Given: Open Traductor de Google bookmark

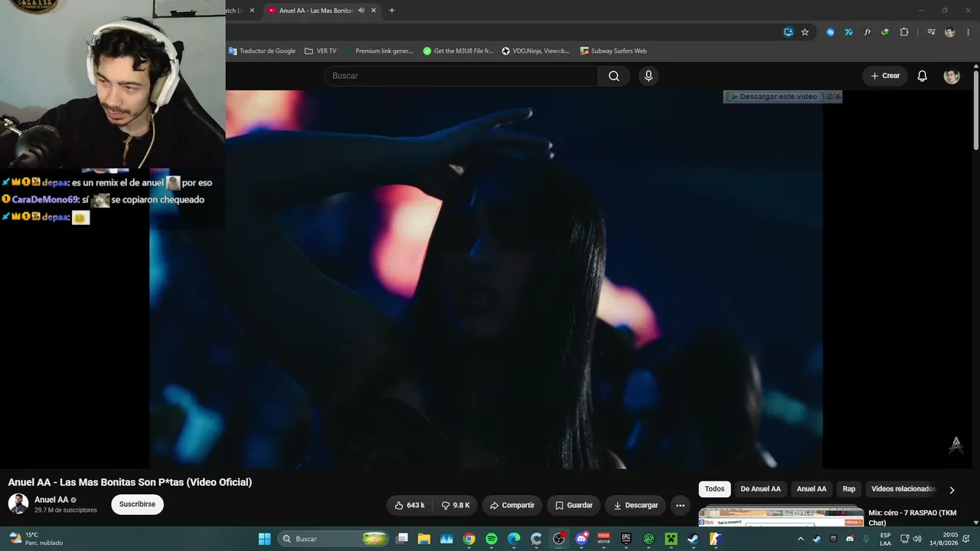Looking at the screenshot, I should click(x=262, y=51).
